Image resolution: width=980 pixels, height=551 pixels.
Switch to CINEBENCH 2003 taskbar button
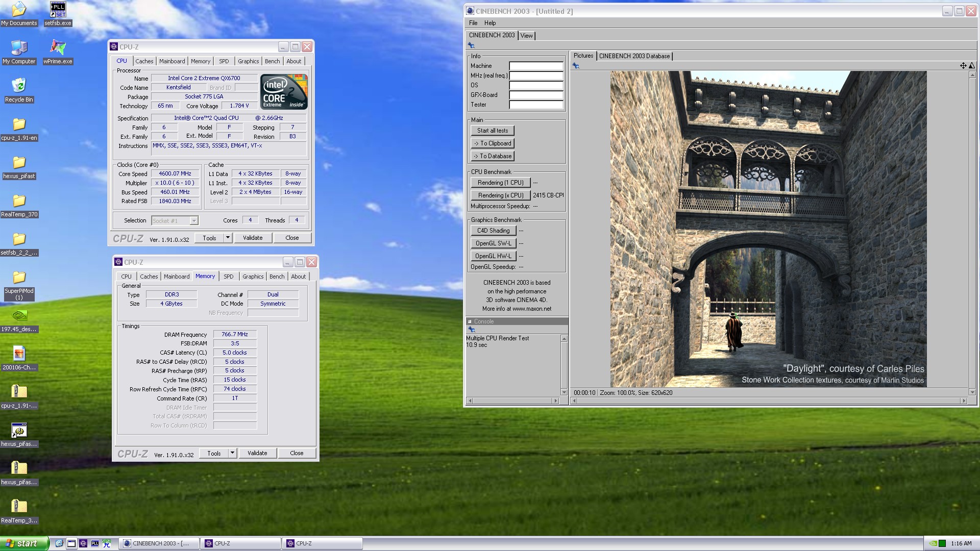click(159, 543)
